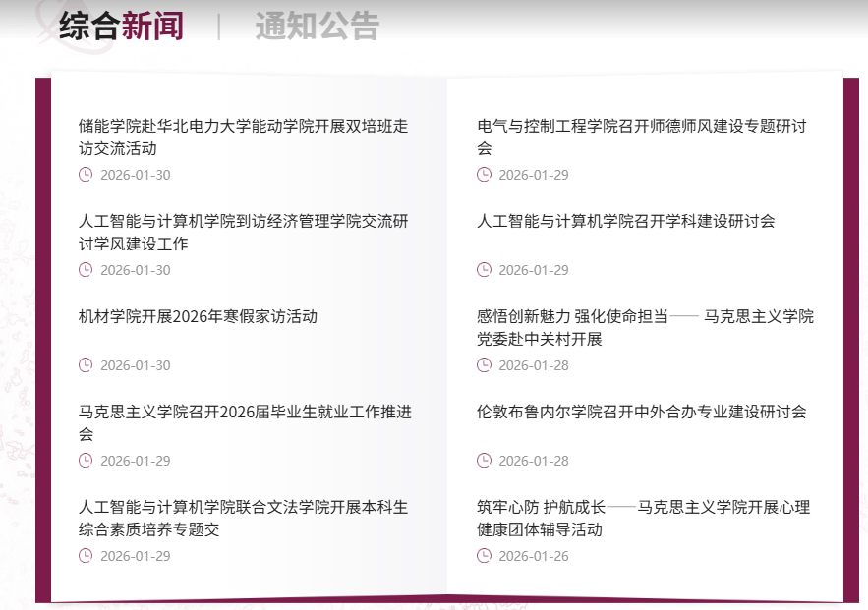The width and height of the screenshot is (868, 610).
Task: Switch to the 综合新闻 tab
Action: click(121, 26)
